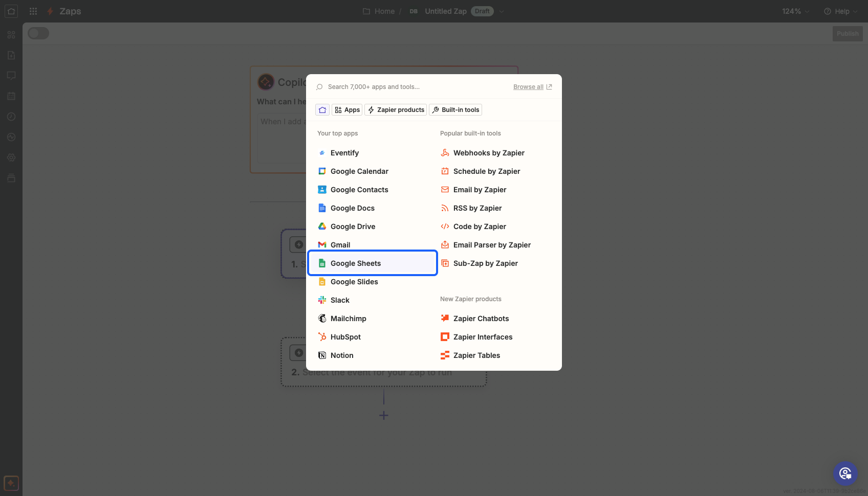Image resolution: width=868 pixels, height=496 pixels.
Task: Click the Zapier Interfaces icon
Action: (x=445, y=337)
